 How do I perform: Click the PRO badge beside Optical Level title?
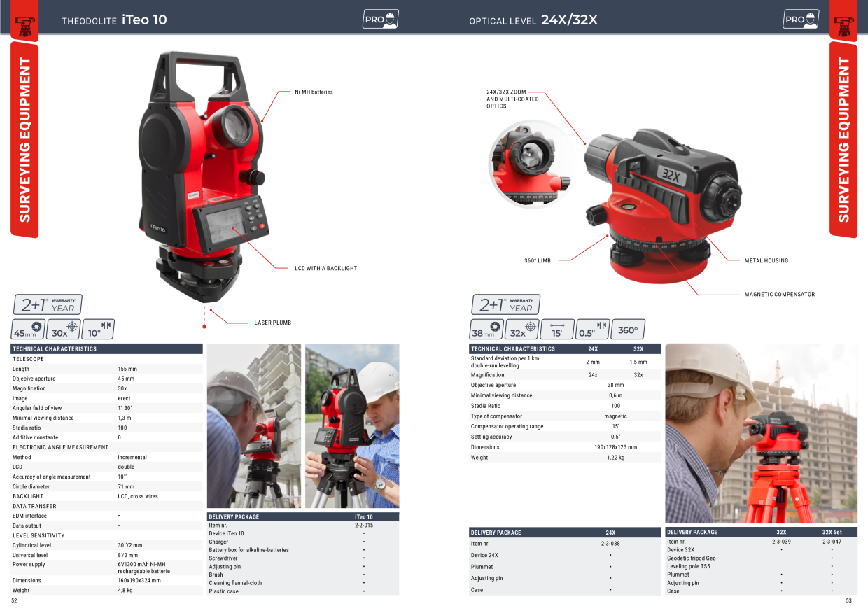[x=801, y=19]
